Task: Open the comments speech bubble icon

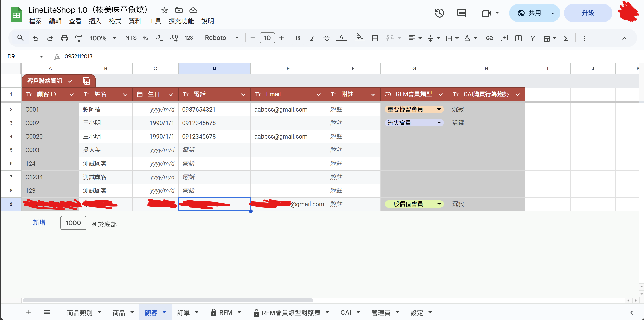Action: point(461,13)
